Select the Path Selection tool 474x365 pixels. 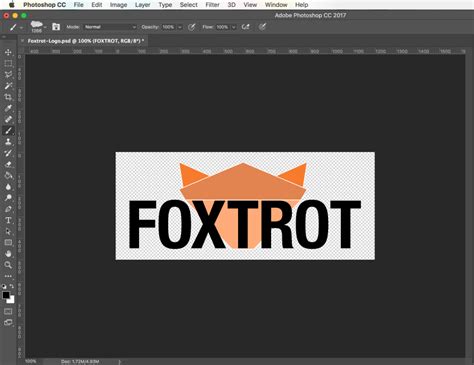pyautogui.click(x=8, y=231)
